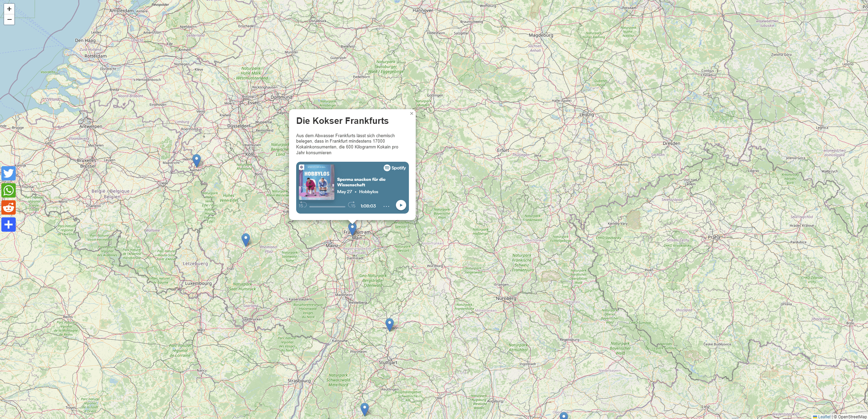Click the podcast progress bar
This screenshot has height=419, width=868.
(327, 206)
